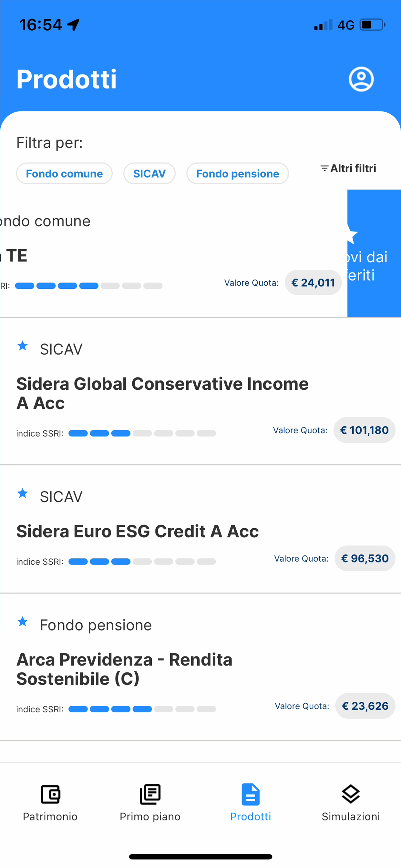Tap the blue remove-from-favorites swipe action

click(374, 253)
